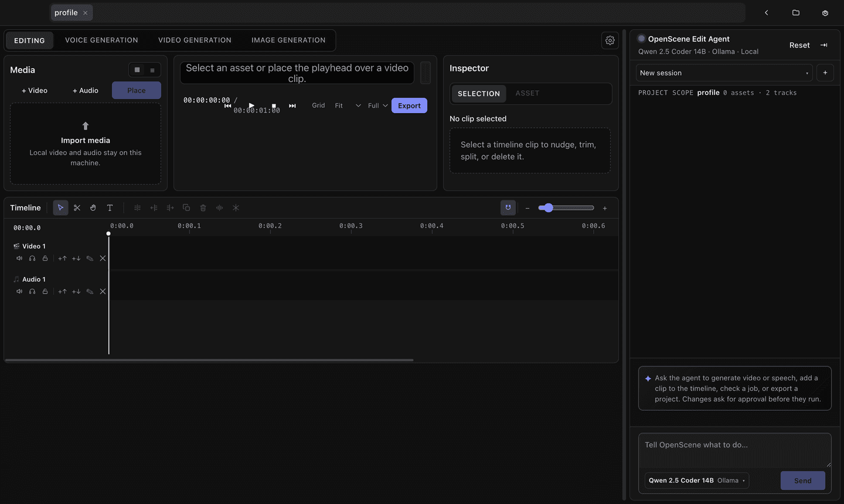Remove the Video 1 track
The width and height of the screenshot is (844, 504).
(x=103, y=258)
